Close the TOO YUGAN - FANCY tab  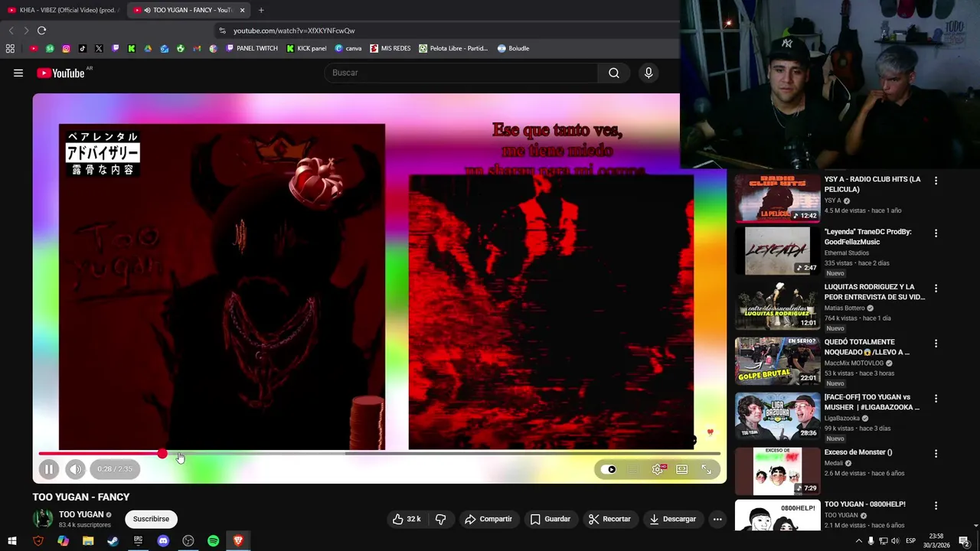[242, 10]
